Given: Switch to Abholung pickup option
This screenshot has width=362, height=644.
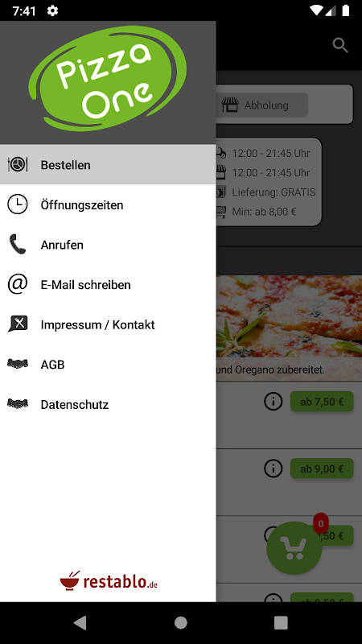Looking at the screenshot, I should click(x=262, y=105).
